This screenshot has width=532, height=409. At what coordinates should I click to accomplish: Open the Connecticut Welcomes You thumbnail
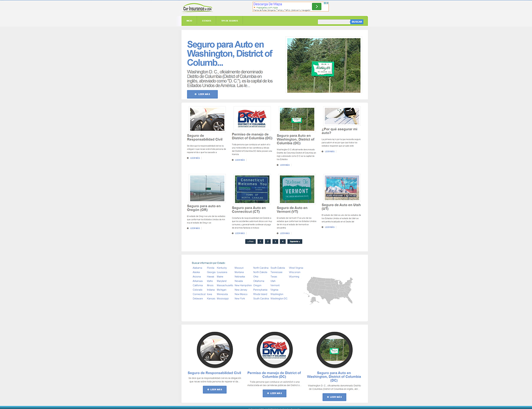[x=252, y=189]
